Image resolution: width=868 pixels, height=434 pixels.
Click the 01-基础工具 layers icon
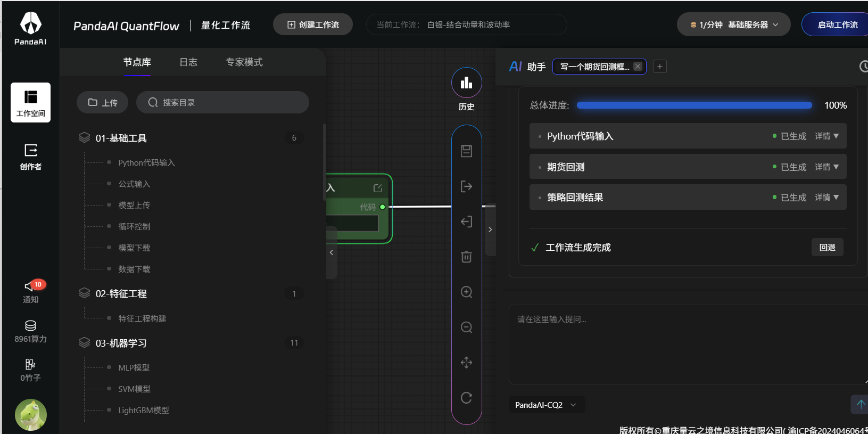[x=84, y=137]
